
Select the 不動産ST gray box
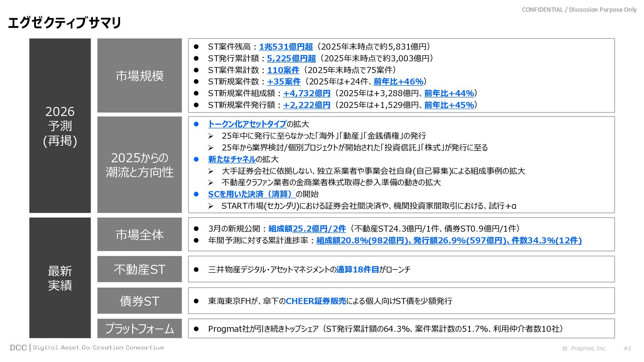click(140, 269)
